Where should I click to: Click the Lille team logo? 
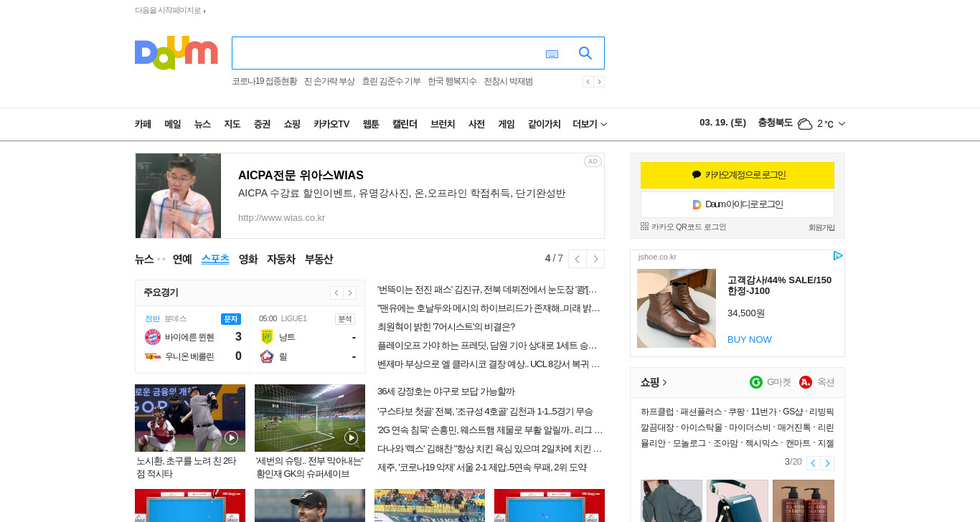coord(267,356)
